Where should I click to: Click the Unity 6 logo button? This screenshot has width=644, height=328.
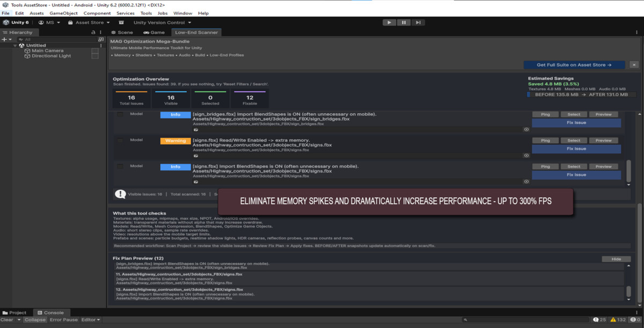16,23
